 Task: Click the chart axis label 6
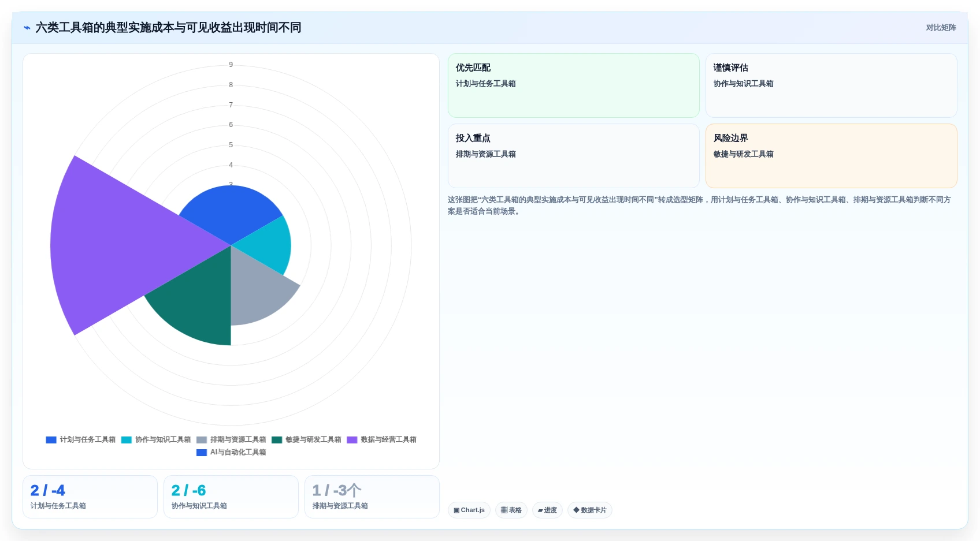(231, 125)
